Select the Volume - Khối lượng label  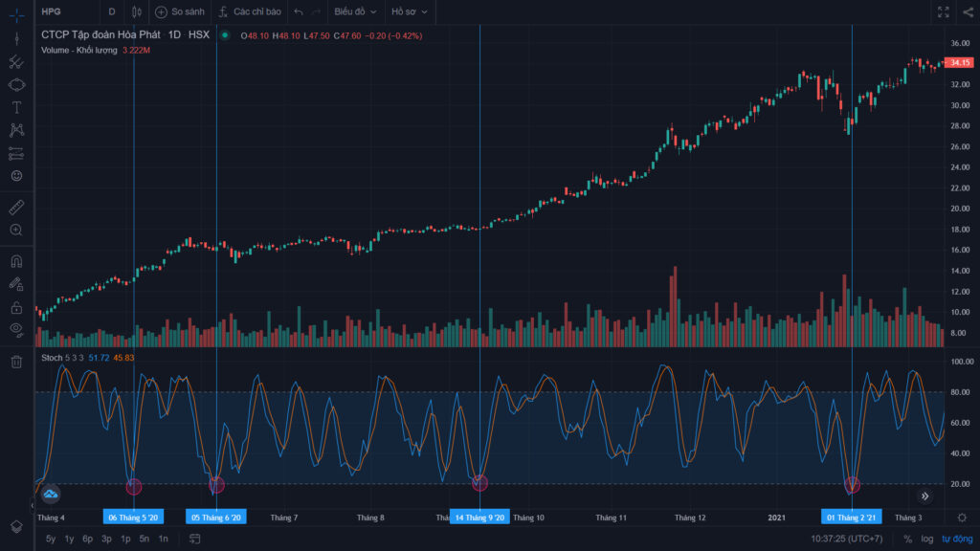coord(79,50)
